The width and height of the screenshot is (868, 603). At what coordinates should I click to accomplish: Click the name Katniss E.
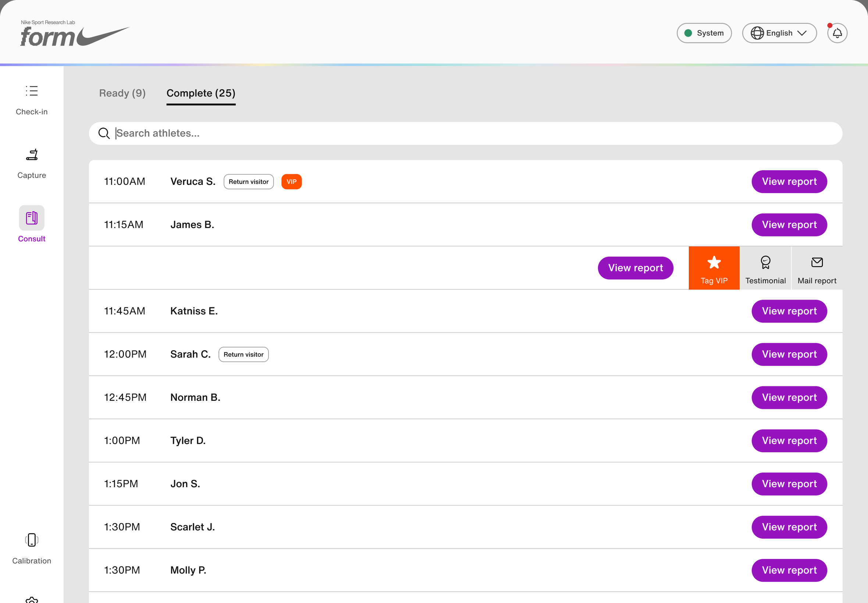pos(194,311)
